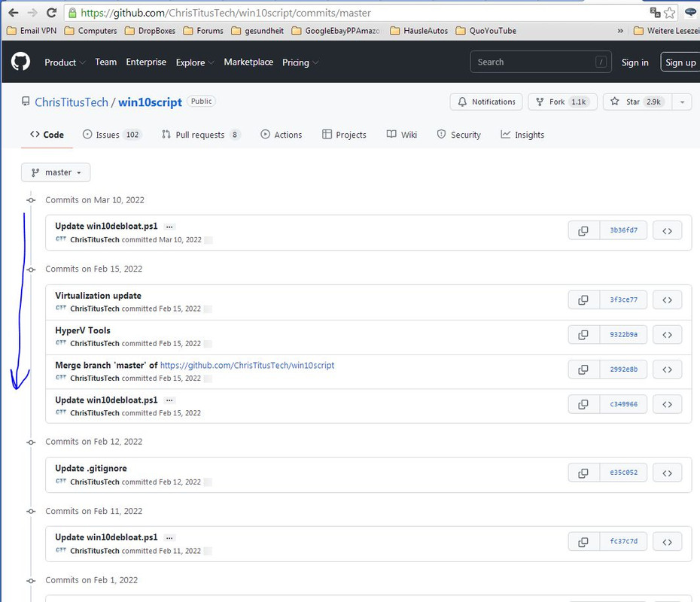Open the Code tab
This screenshot has width=700, height=602.
click(47, 135)
